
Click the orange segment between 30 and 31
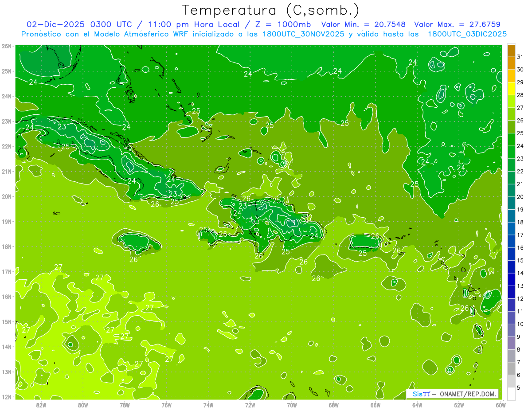pos(511,63)
